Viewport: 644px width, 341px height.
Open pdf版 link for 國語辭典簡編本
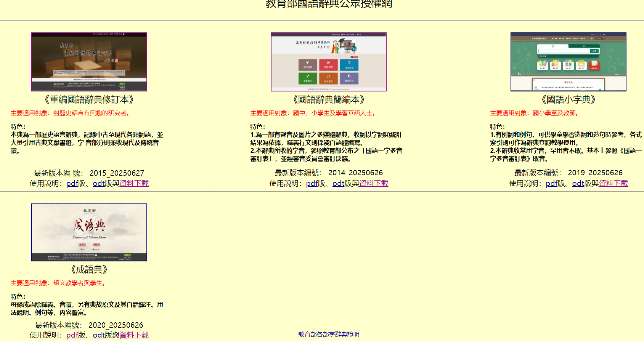pos(315,183)
